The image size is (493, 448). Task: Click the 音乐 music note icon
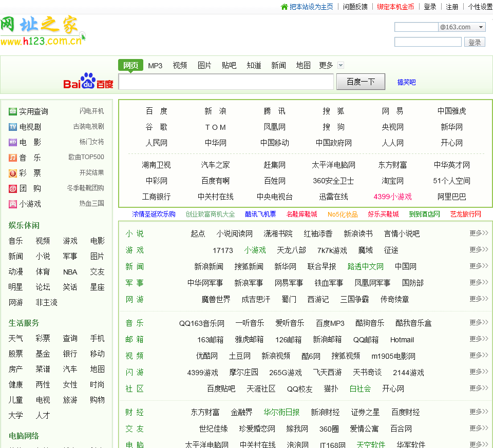13,158
